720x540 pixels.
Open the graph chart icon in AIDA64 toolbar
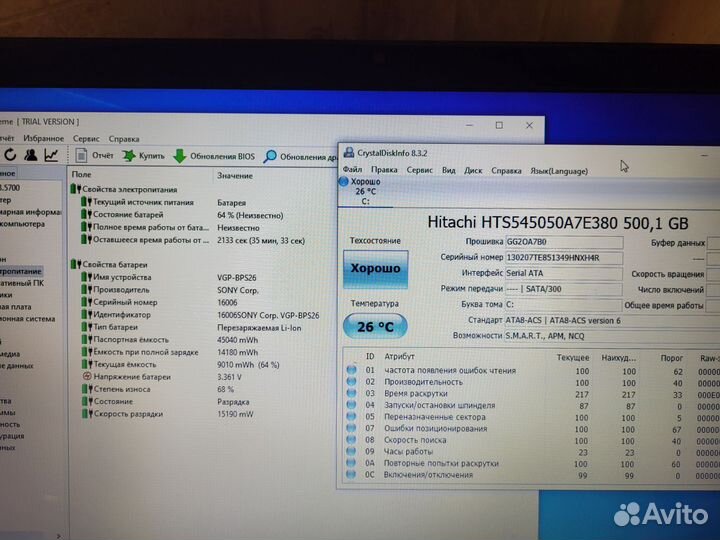click(x=51, y=155)
